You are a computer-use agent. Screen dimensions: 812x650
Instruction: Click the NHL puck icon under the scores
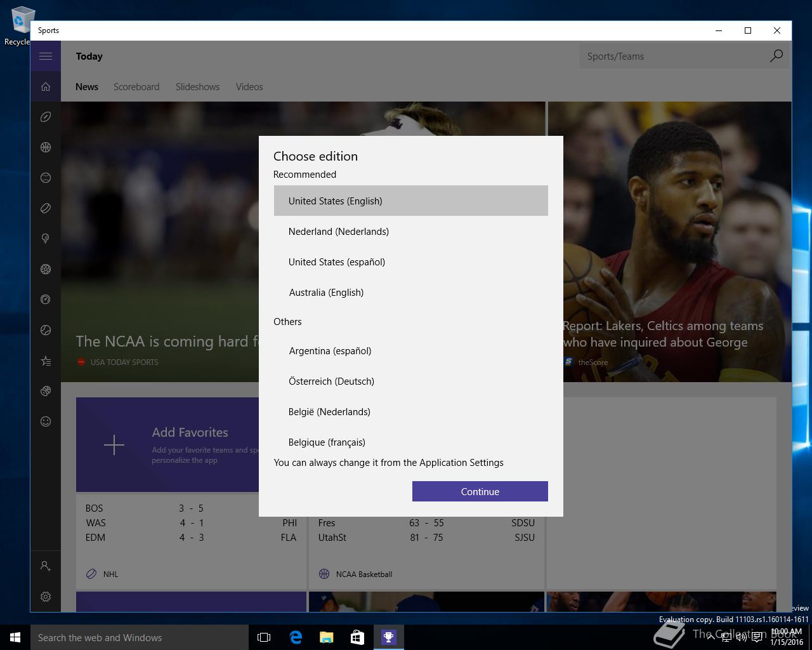pyautogui.click(x=91, y=574)
